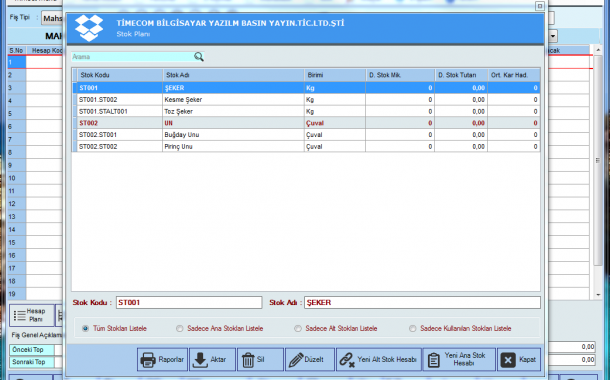The width and height of the screenshot is (610, 380).
Task: Click the download arrow Aktar icon
Action: point(200,360)
